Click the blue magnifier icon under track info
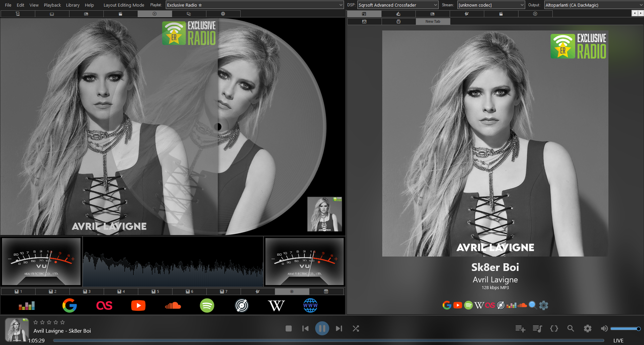The height and width of the screenshot is (345, 644). [532, 305]
